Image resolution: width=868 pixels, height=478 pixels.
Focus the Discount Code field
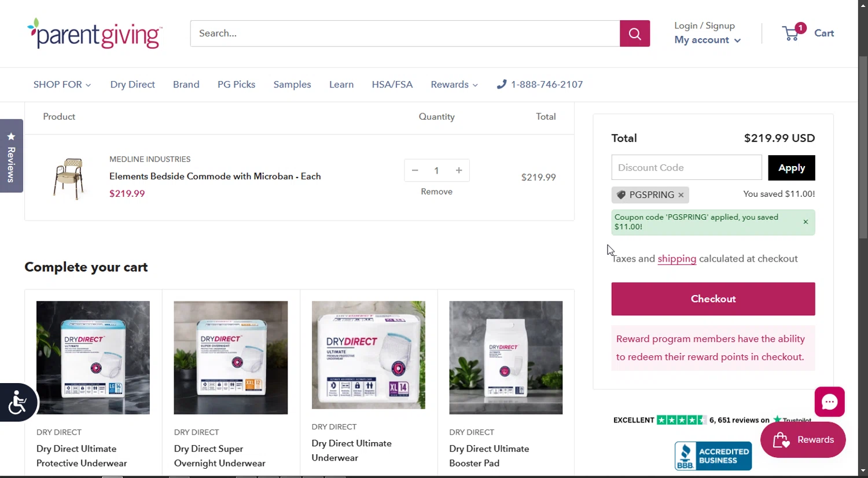click(687, 168)
